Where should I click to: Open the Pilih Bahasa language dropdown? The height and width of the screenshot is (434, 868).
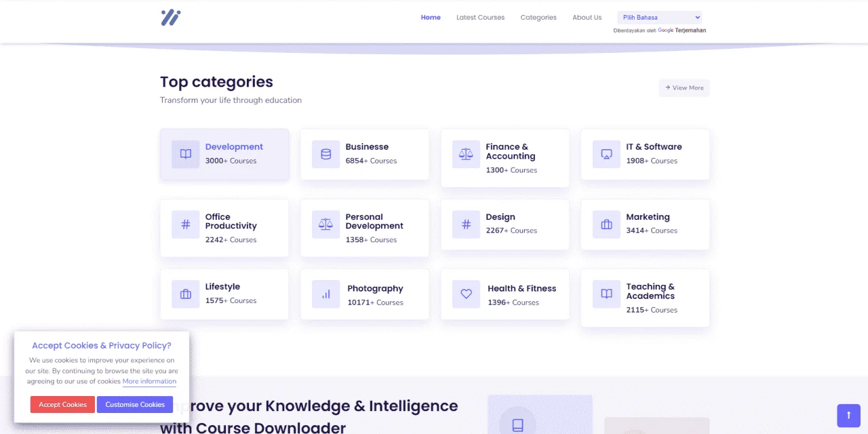pyautogui.click(x=659, y=18)
